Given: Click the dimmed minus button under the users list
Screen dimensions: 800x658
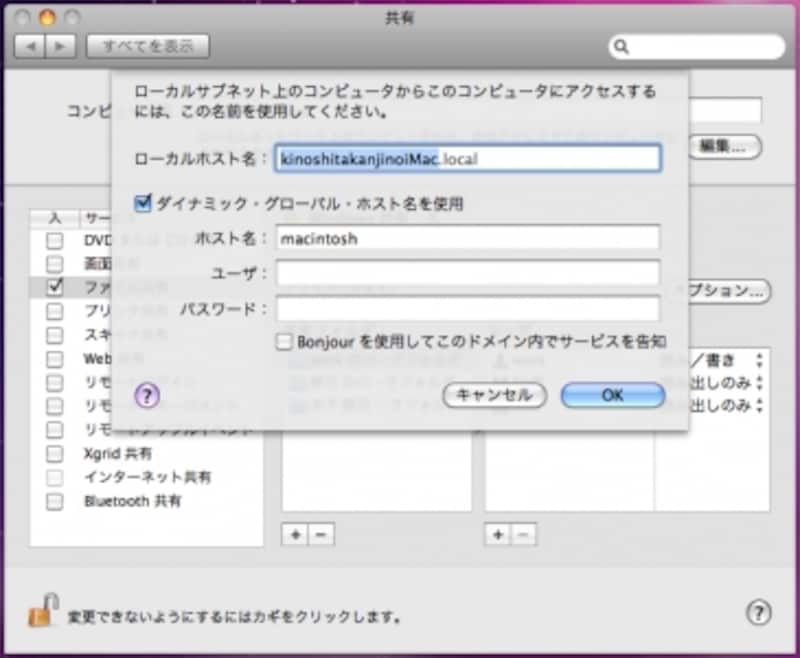Looking at the screenshot, I should point(523,535).
